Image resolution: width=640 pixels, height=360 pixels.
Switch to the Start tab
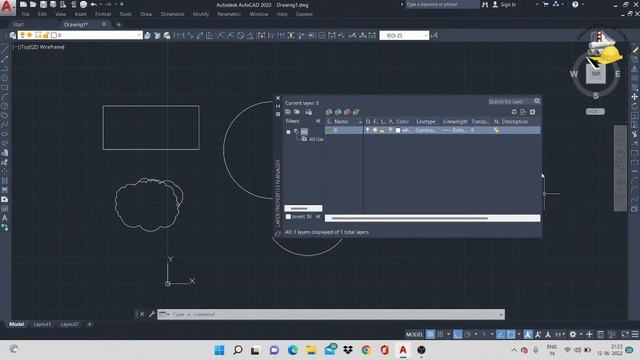(x=18, y=24)
